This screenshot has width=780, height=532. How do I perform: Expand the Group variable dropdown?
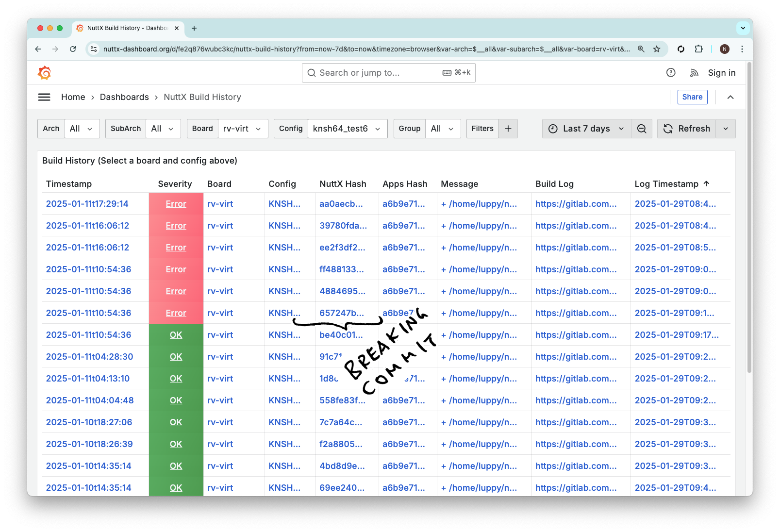443,129
